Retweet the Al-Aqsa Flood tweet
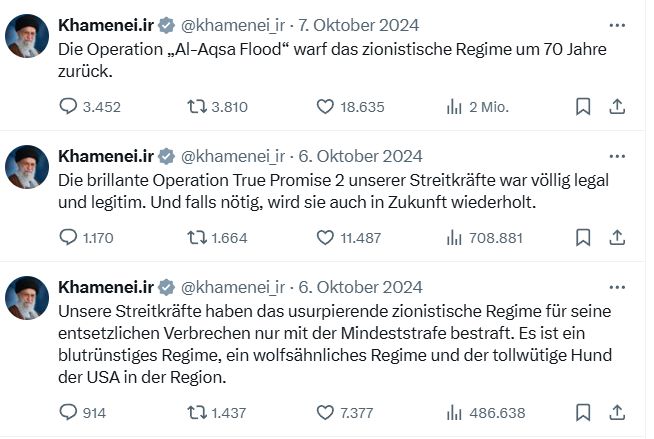Viewport: 654px width, 439px height. pyautogui.click(x=198, y=106)
